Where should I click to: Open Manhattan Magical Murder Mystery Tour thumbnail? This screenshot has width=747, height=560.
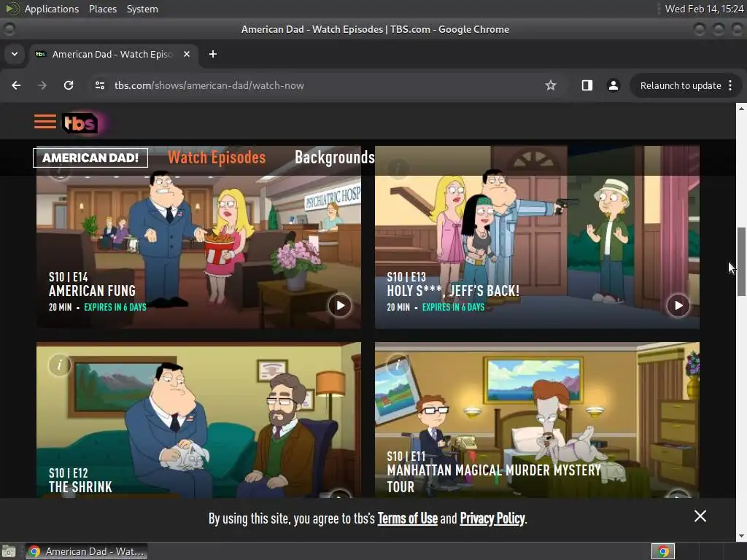point(537,420)
